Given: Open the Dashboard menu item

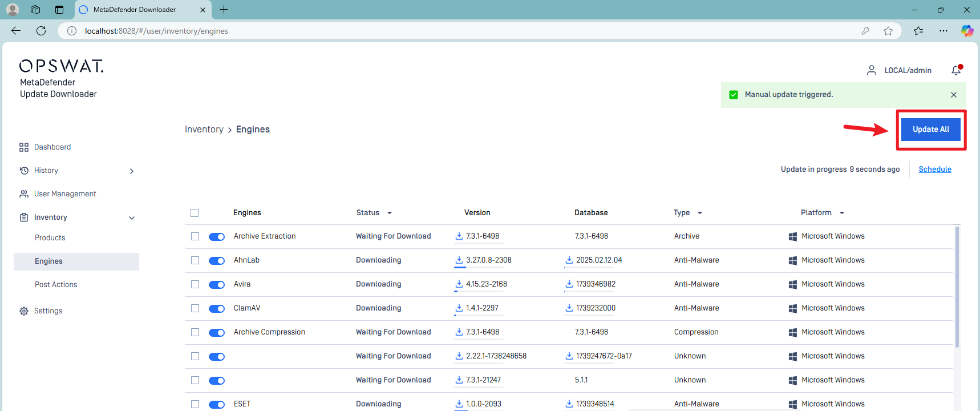Looking at the screenshot, I should [x=52, y=147].
